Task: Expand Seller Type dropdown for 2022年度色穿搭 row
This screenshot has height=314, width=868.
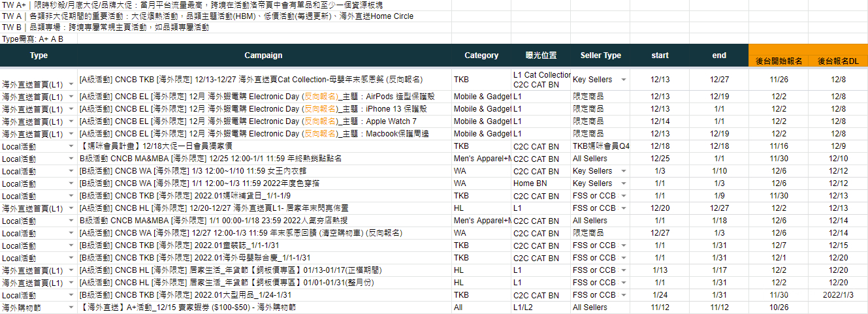Action: point(624,183)
